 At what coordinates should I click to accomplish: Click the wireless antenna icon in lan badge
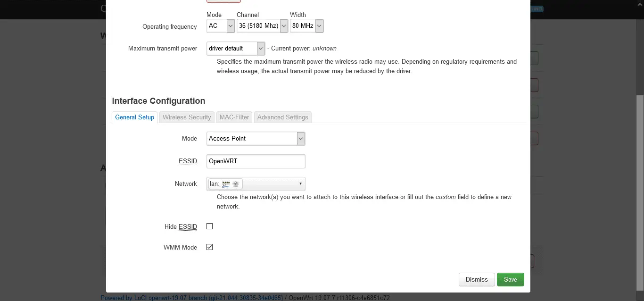(x=236, y=184)
